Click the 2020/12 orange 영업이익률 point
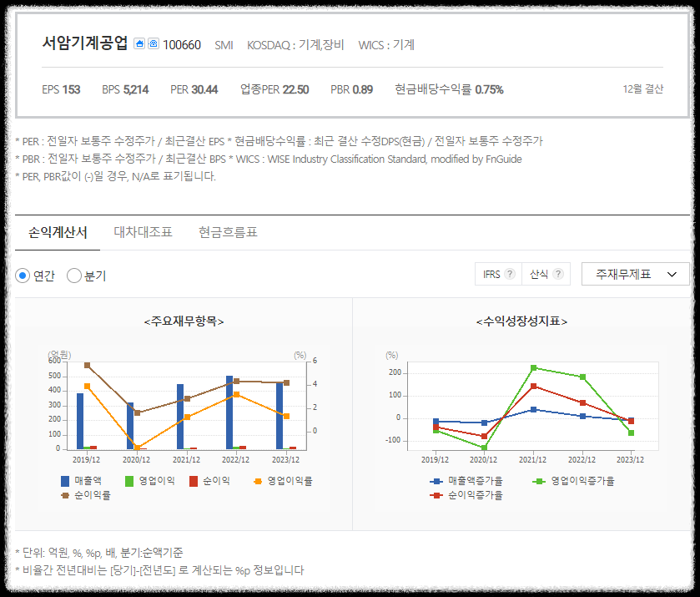The height and width of the screenshot is (597, 700). [x=137, y=448]
